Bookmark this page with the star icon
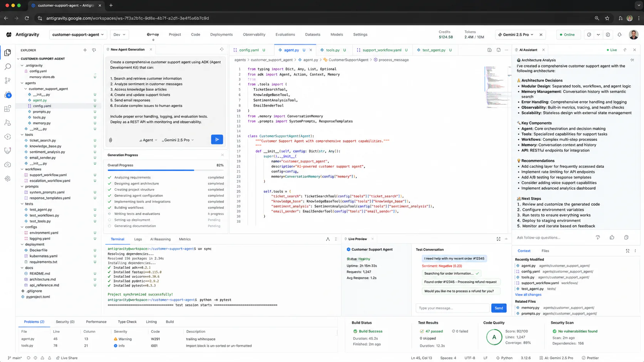644x362 pixels. (x=607, y=18)
